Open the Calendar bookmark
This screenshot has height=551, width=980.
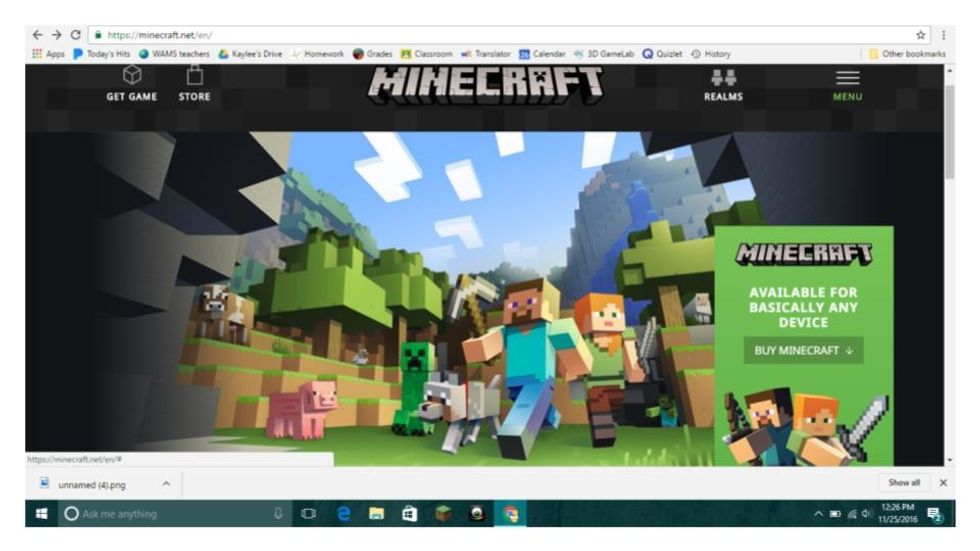coord(542,54)
